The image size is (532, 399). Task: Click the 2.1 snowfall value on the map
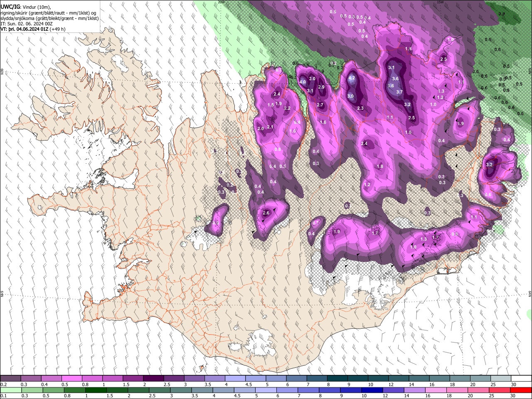270,127
